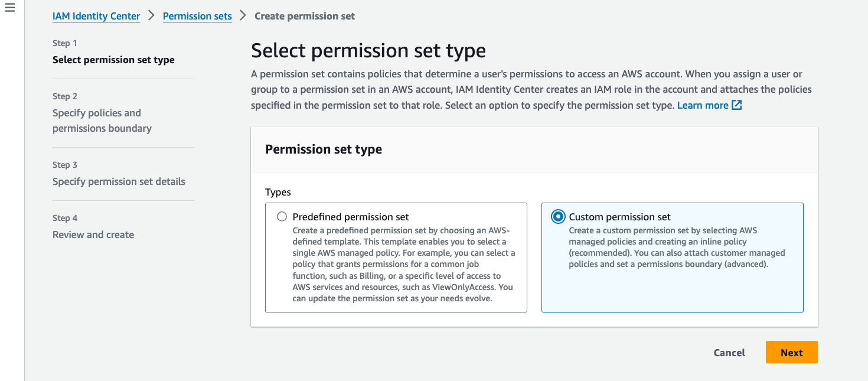
Task: Select the Custom permission set radio button
Action: pyautogui.click(x=557, y=217)
